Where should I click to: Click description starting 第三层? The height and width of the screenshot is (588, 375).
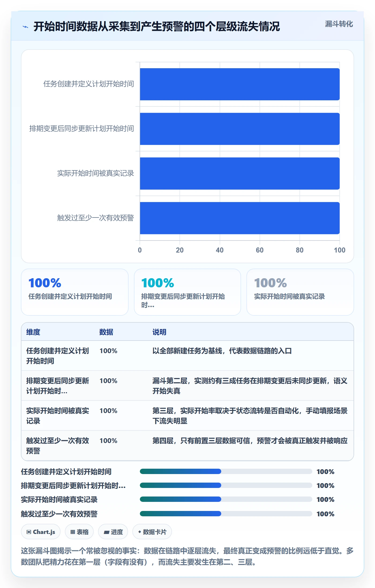[x=250, y=416]
